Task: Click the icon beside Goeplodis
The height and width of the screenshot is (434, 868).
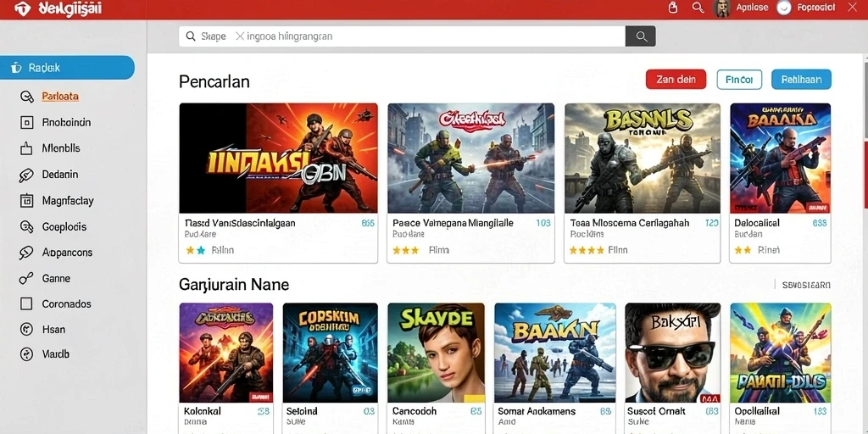Action: [26, 226]
